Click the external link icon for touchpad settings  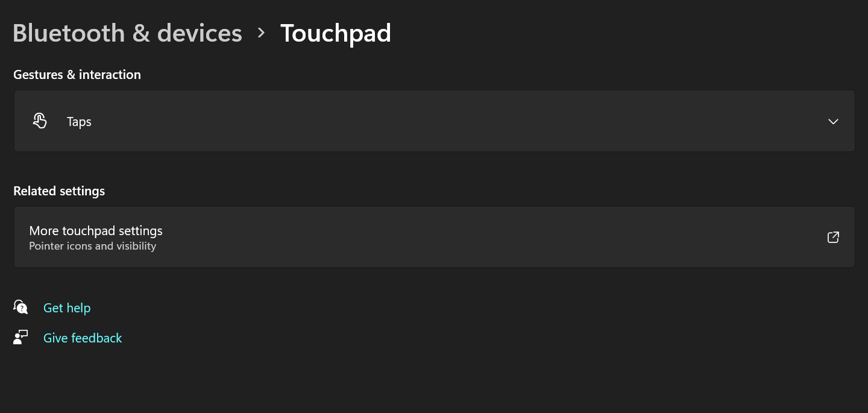[x=833, y=238]
